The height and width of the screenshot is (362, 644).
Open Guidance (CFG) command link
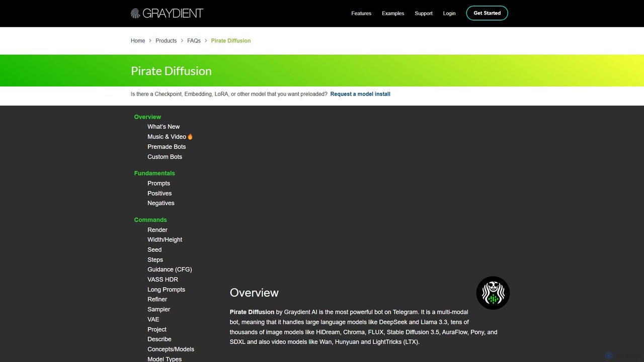point(170,269)
